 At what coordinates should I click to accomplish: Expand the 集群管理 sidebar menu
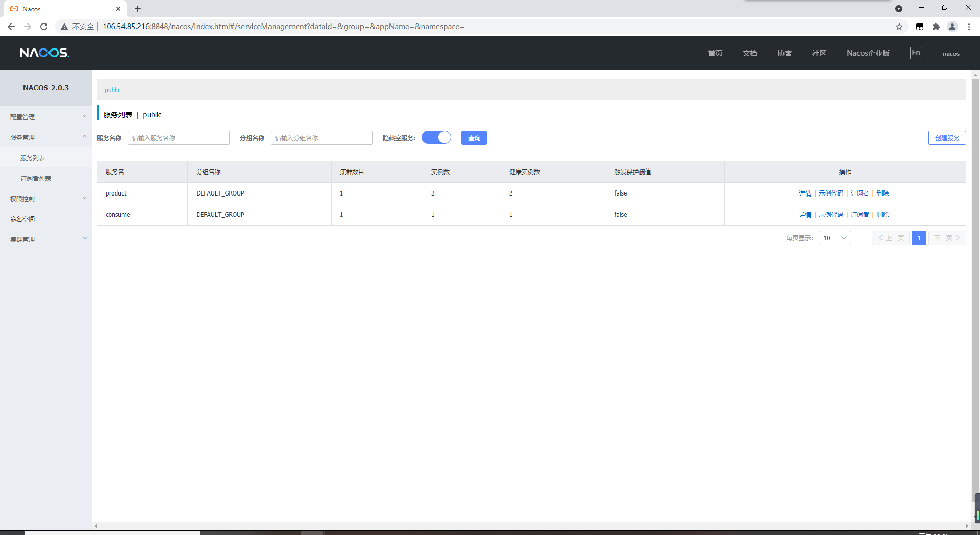46,239
